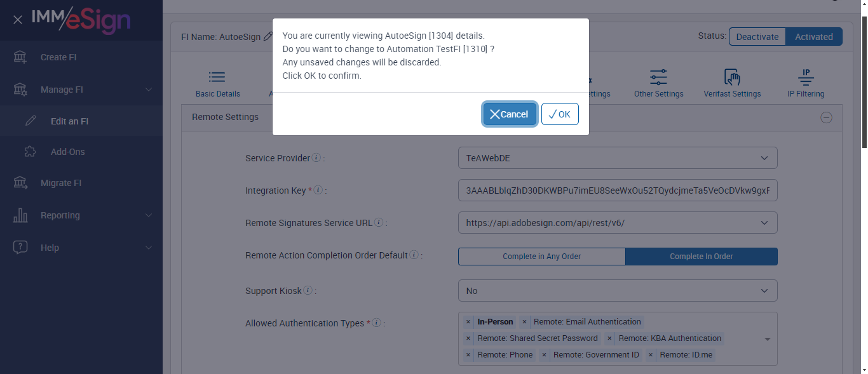Screen dimensions: 868x374
Task: Set status to Deactivate
Action: [x=757, y=37]
